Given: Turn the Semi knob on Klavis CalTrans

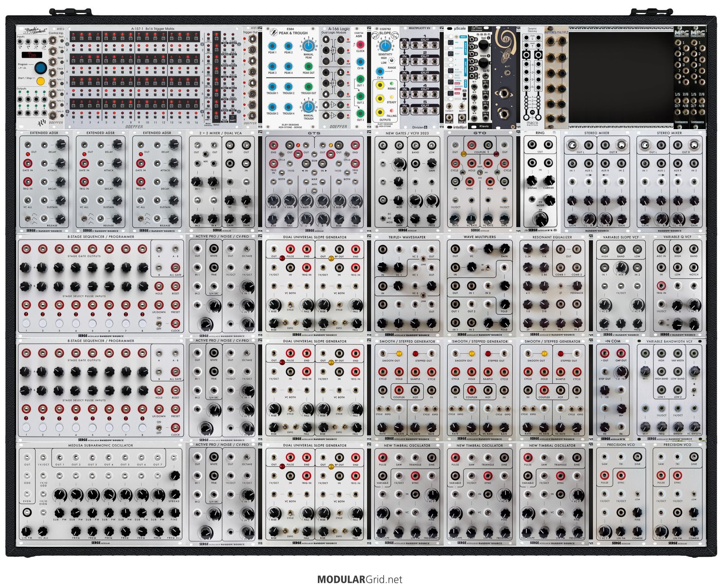Looking at the screenshot, I should 483,45.
